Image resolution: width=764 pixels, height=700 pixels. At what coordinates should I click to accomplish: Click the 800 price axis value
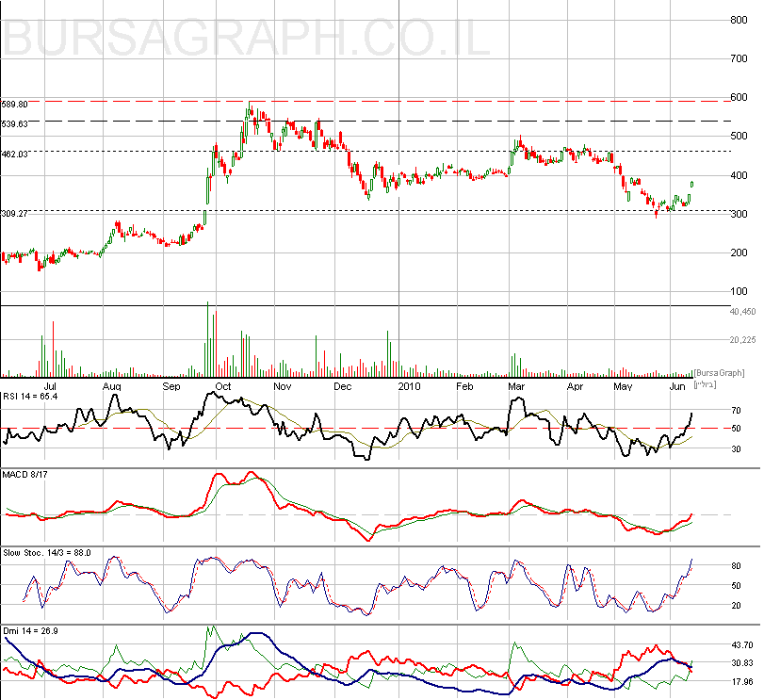point(739,20)
